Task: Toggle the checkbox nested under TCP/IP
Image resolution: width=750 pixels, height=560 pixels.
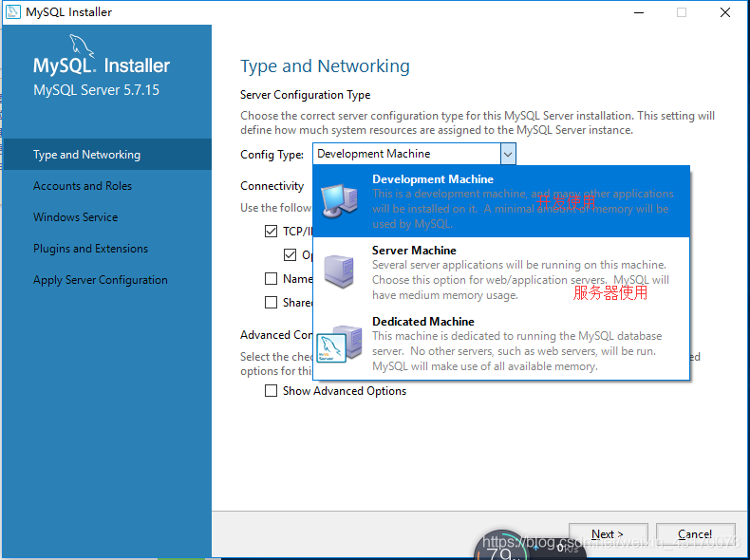Action: [x=290, y=255]
